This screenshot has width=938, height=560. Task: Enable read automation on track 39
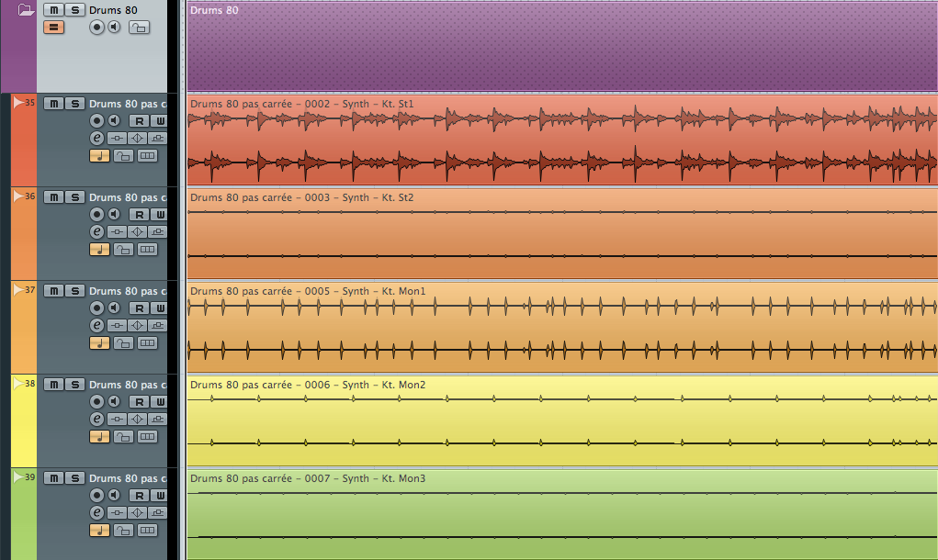point(139,496)
